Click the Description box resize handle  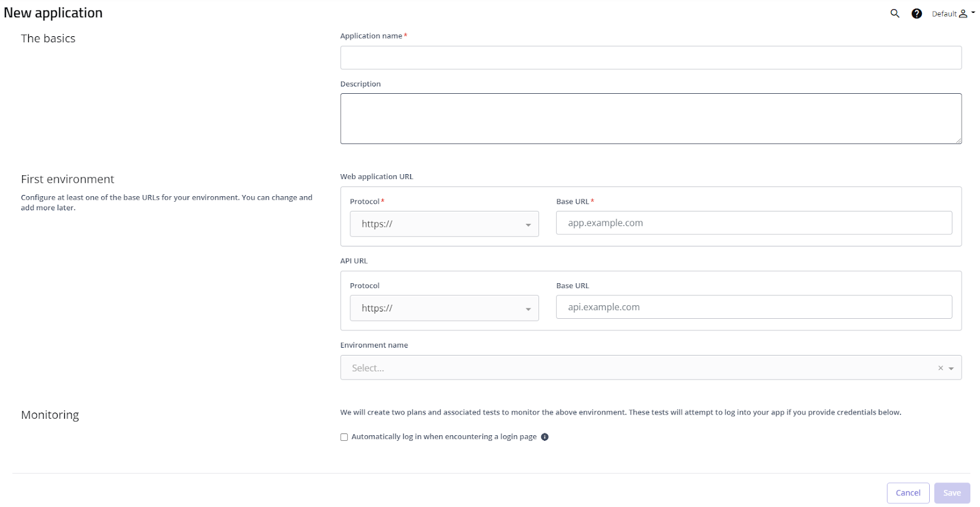coord(959,141)
